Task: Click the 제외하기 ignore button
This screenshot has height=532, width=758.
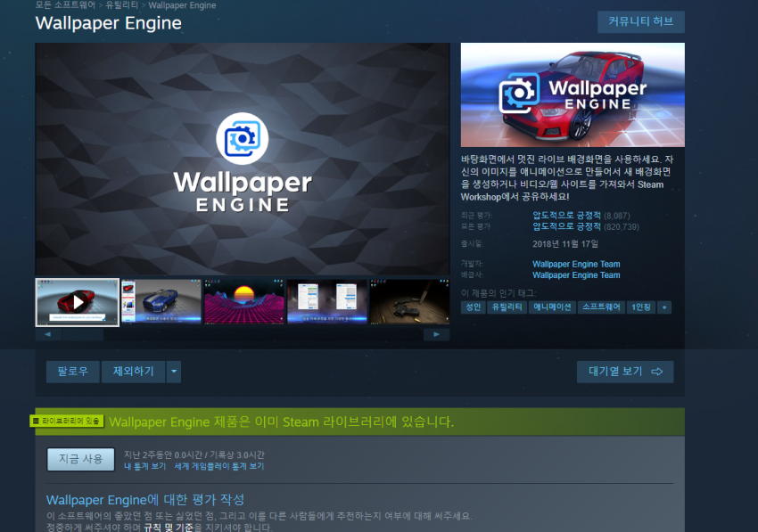Action: 133,371
